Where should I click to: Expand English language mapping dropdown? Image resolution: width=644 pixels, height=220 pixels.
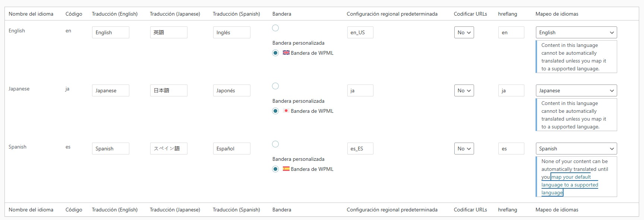[576, 32]
